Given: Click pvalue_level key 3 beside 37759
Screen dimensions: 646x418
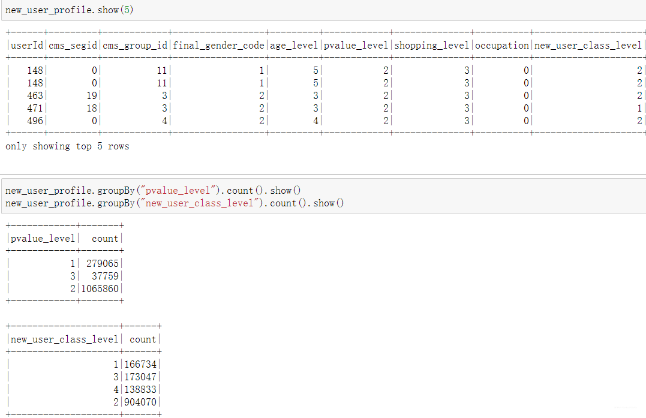Looking at the screenshot, I should 73,276.
